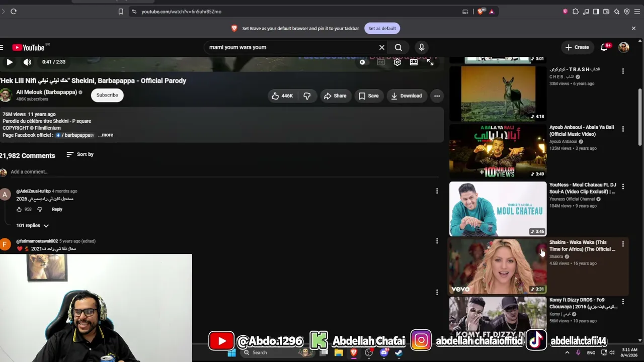Open the Brave Leo AI sparkle icon
This screenshot has height=362, width=644.
point(616,12)
